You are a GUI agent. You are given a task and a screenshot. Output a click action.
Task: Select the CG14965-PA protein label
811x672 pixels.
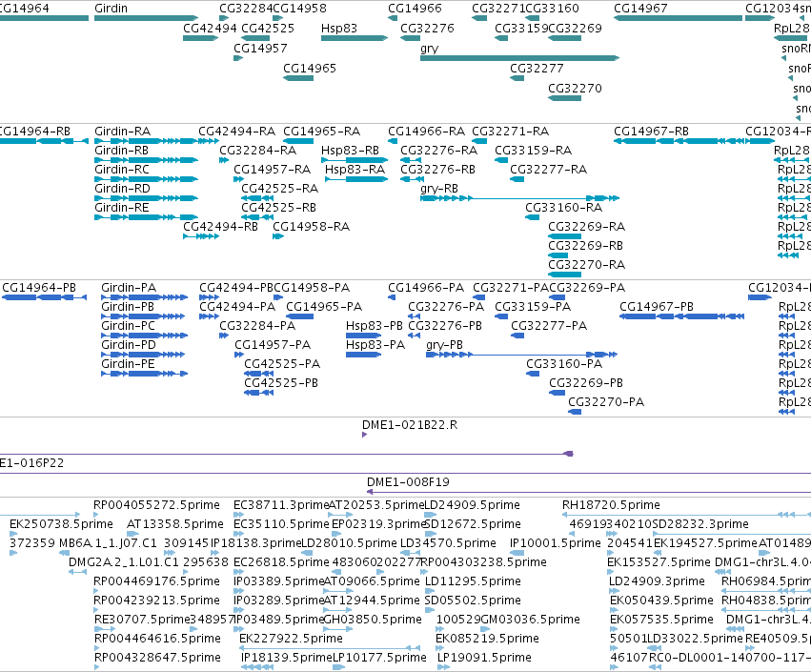pos(324,307)
